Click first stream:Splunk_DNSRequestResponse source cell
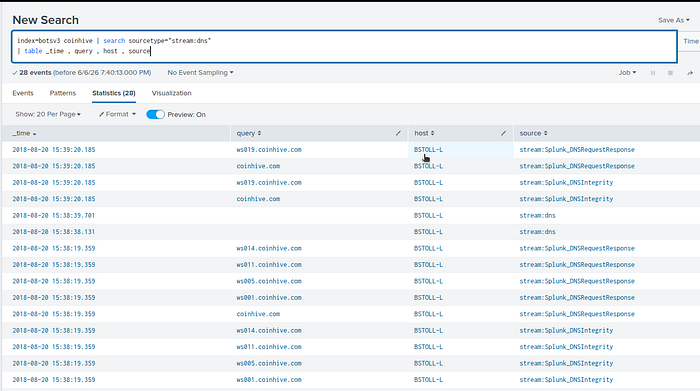The width and height of the screenshot is (700, 391). 577,150
